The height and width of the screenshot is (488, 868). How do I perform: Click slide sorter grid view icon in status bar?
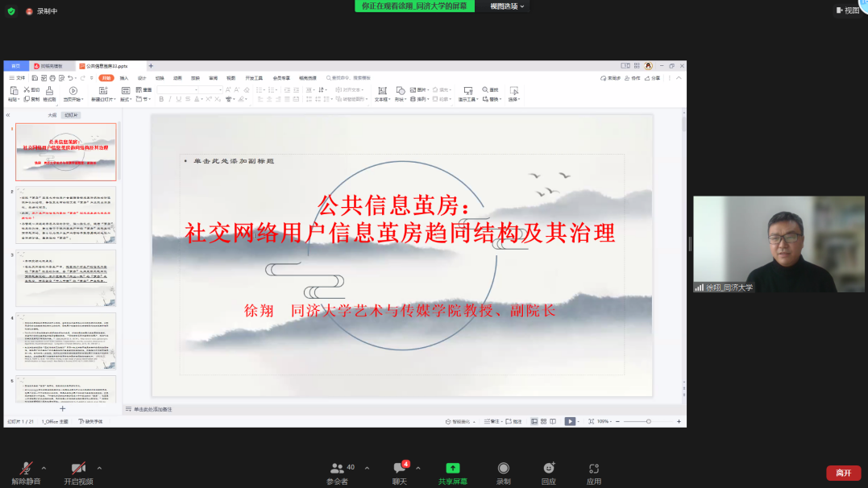pos(543,422)
